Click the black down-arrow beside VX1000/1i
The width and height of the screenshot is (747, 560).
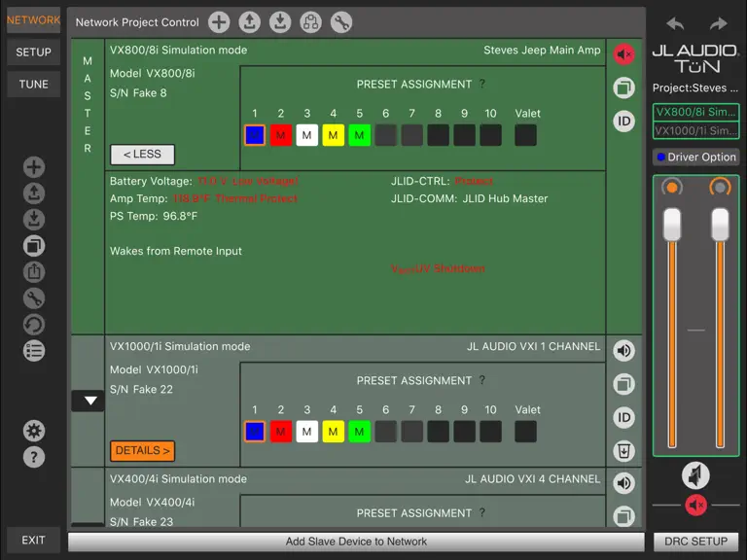(x=89, y=401)
